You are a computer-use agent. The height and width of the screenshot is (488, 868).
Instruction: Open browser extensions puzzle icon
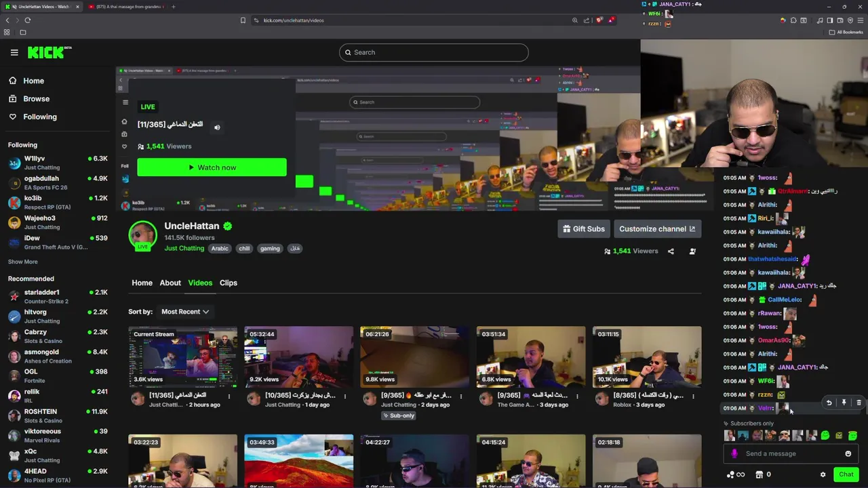(793, 20)
